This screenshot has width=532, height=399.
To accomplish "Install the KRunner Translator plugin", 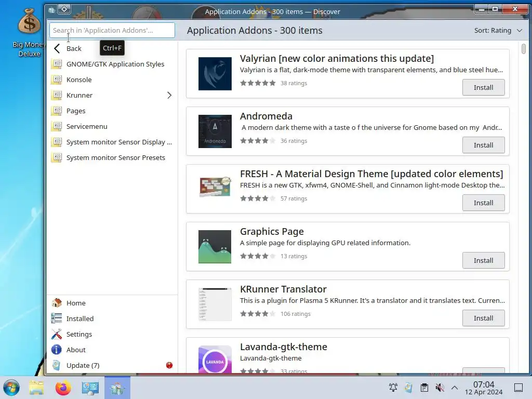I will pos(483,318).
